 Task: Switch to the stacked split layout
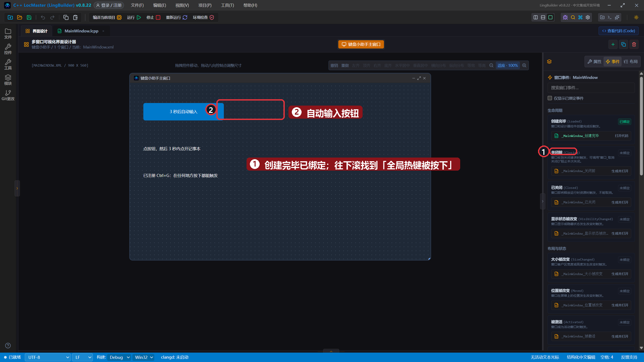pos(543,17)
